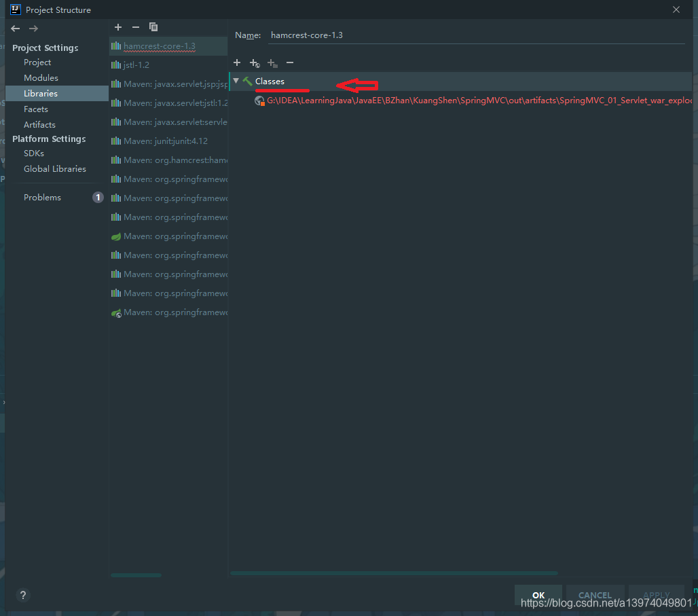Open Global Libraries settings
Image resolution: width=698 pixels, height=616 pixels.
(55, 169)
